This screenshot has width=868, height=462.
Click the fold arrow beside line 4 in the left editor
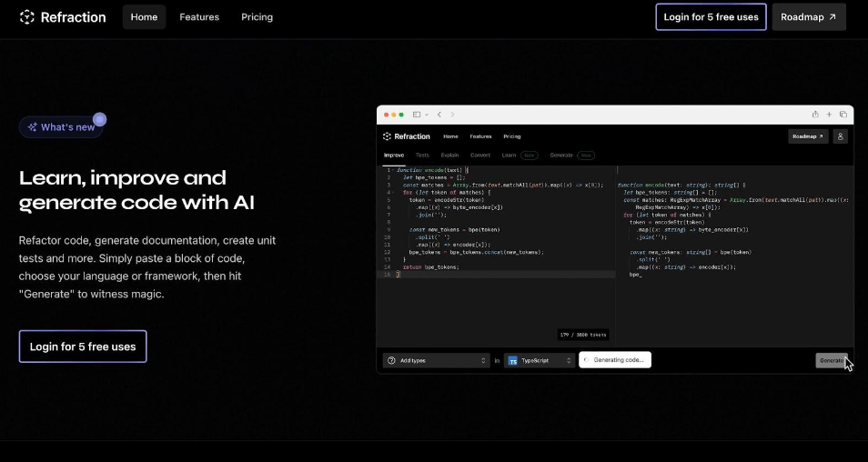392,193
